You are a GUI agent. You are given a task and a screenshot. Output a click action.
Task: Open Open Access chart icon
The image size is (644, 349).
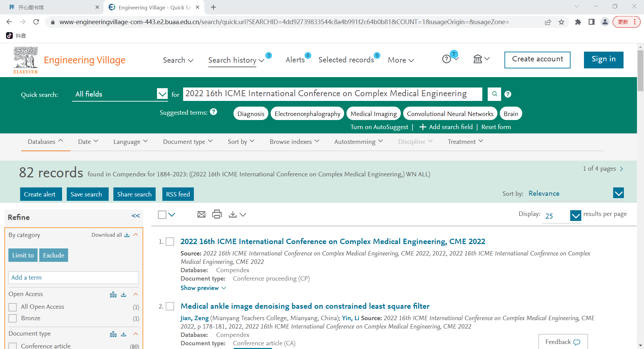(113, 294)
